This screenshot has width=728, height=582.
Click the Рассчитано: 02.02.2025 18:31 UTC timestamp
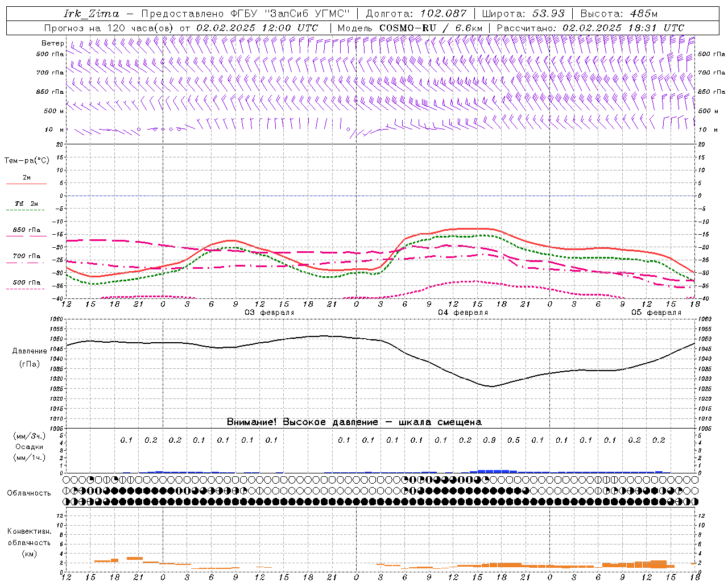(590, 28)
